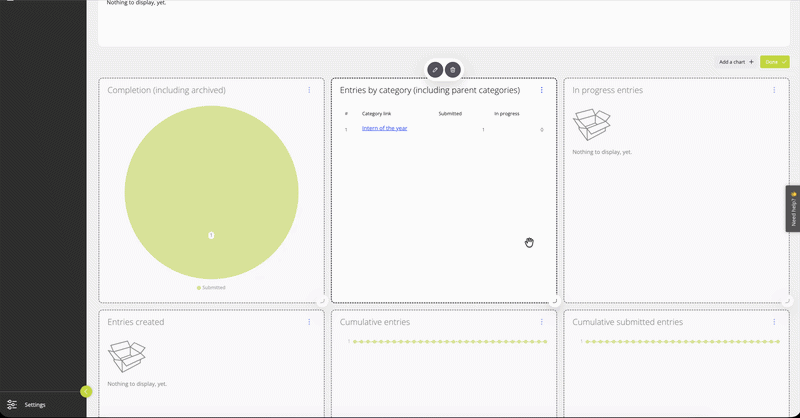Click the pencil edit chart icon
The height and width of the screenshot is (418, 800).
click(435, 70)
